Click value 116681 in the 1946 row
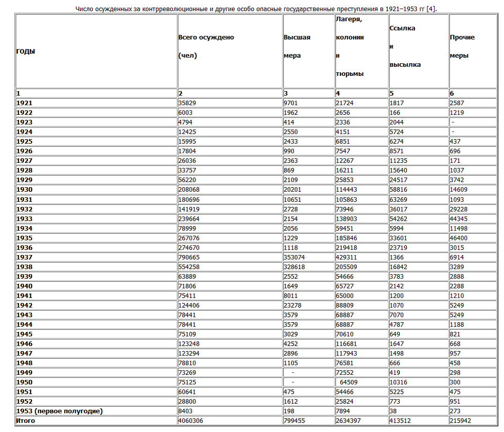The image size is (504, 432). [x=362, y=344]
